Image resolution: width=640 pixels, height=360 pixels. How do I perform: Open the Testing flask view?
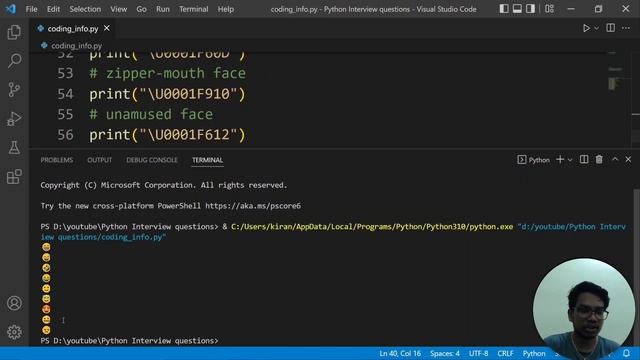[x=14, y=148]
